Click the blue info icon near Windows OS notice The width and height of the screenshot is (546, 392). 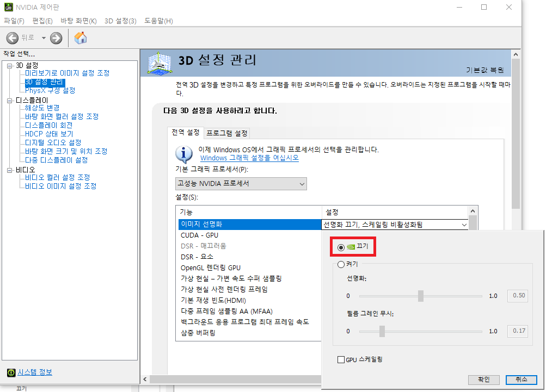(184, 154)
